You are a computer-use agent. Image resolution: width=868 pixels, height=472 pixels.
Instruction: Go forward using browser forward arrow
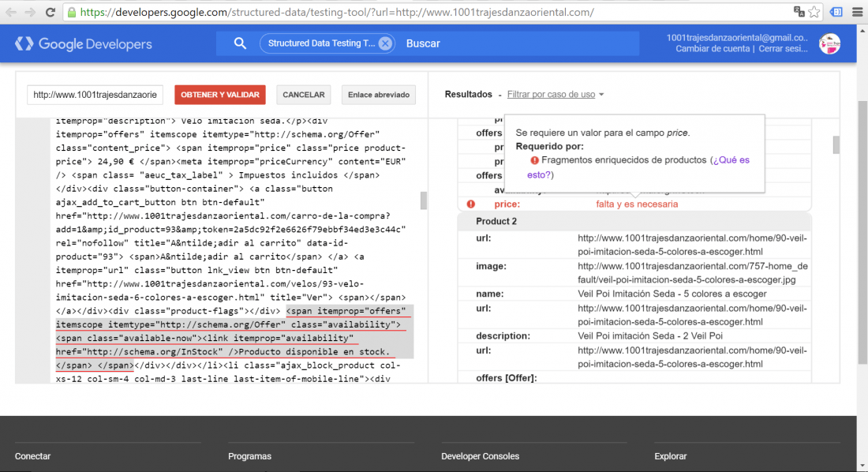[x=31, y=12]
